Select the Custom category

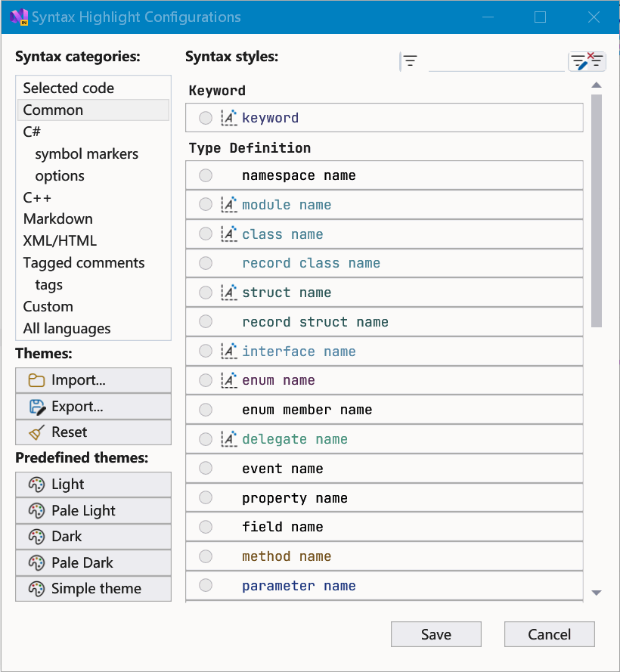coord(93,306)
